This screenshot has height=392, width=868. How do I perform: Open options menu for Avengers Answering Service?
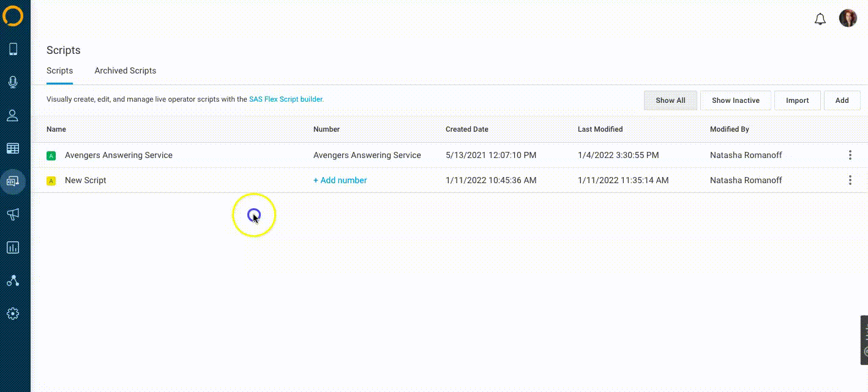pyautogui.click(x=850, y=155)
